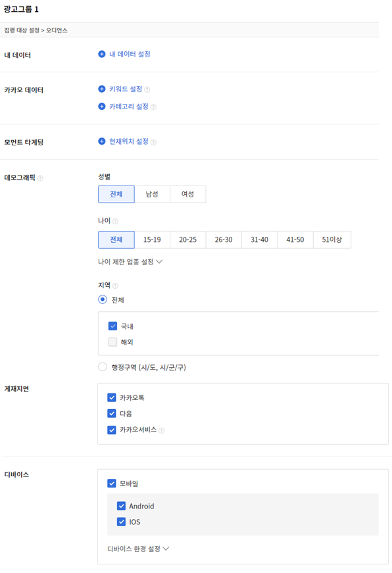Choose the 51이상 age option
392x573 pixels.
(x=331, y=239)
